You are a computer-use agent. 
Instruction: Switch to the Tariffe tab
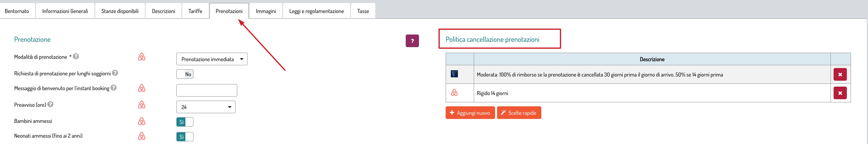pyautogui.click(x=195, y=11)
